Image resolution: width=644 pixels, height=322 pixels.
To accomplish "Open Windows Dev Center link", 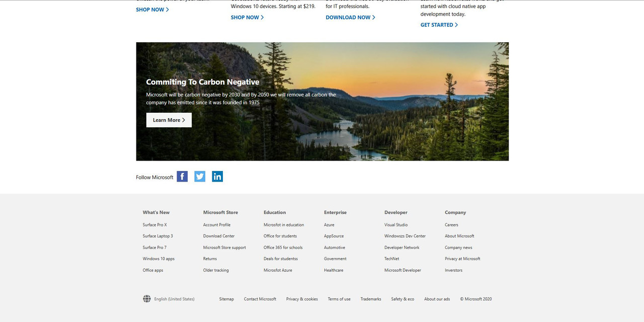I will [x=405, y=236].
